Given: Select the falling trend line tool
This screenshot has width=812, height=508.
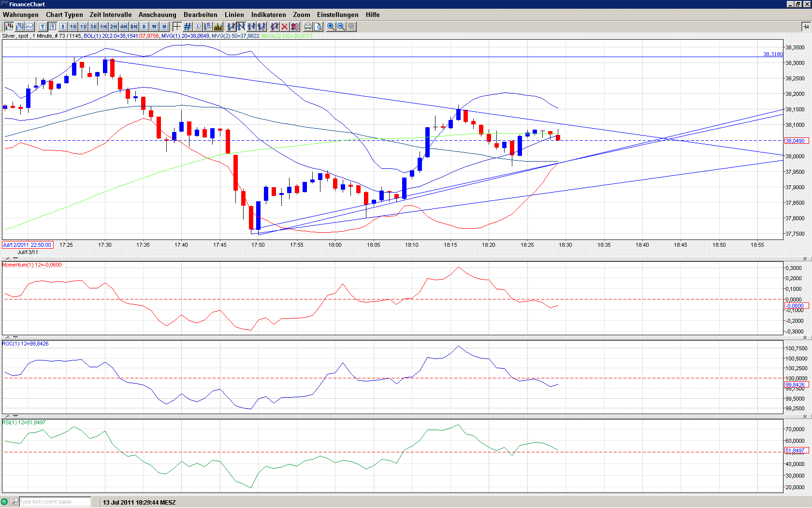Looking at the screenshot, I should [x=241, y=27].
